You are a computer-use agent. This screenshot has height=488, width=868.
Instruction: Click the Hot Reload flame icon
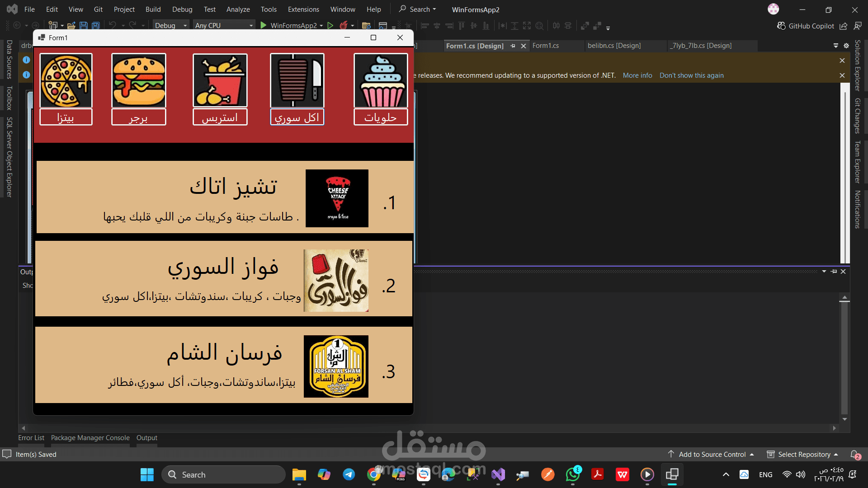click(x=344, y=26)
